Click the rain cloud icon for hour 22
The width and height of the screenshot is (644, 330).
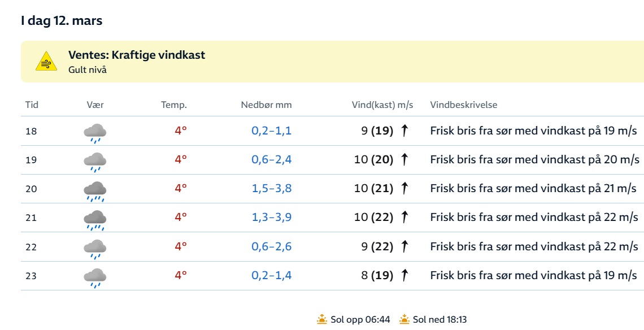pos(95,248)
